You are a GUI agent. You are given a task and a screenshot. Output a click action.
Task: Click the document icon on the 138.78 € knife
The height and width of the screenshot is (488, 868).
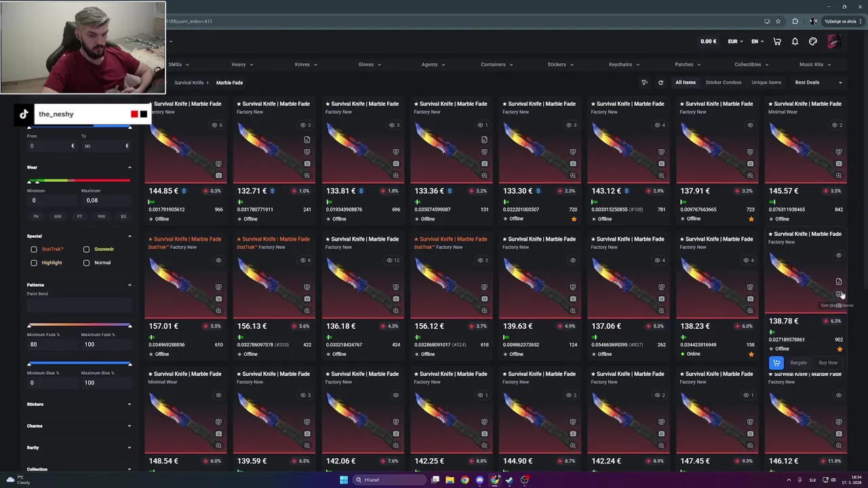tap(839, 282)
